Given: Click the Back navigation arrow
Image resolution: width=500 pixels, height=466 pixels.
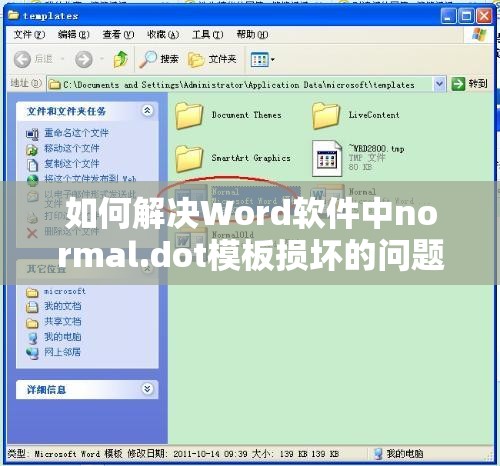Looking at the screenshot, I should pos(22,60).
